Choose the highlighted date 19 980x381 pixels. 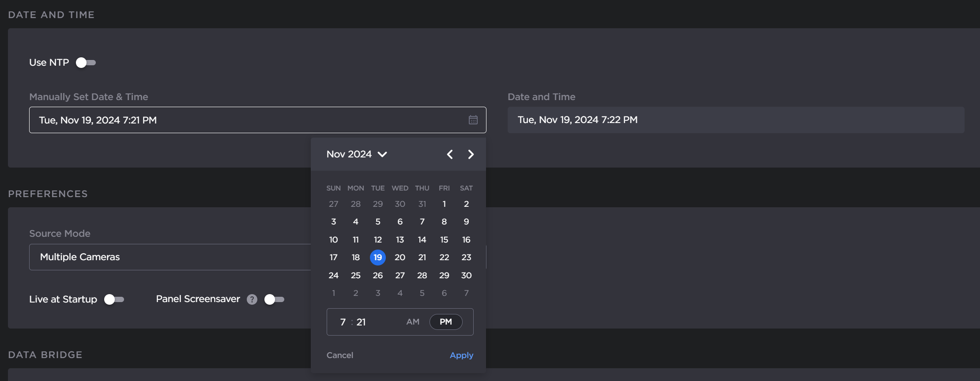point(378,258)
